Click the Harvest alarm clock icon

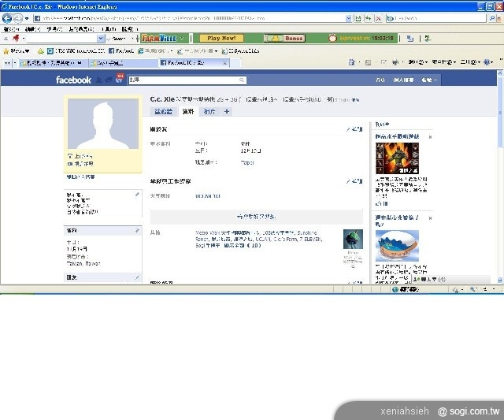pos(332,39)
